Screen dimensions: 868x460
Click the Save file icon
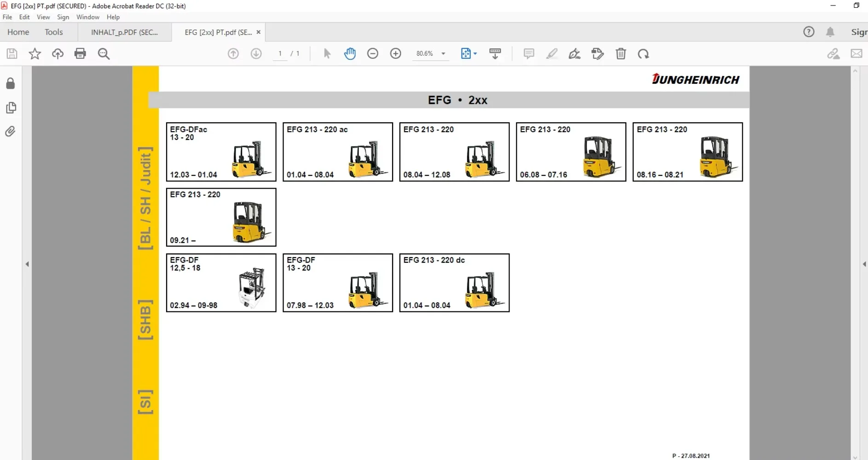pos(12,54)
